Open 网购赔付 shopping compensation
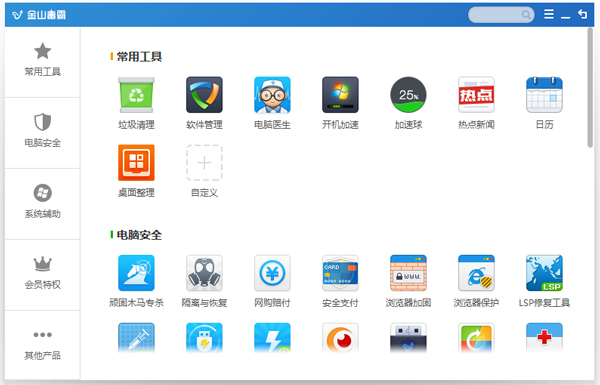This screenshot has width=600, height=385. pyautogui.click(x=272, y=273)
